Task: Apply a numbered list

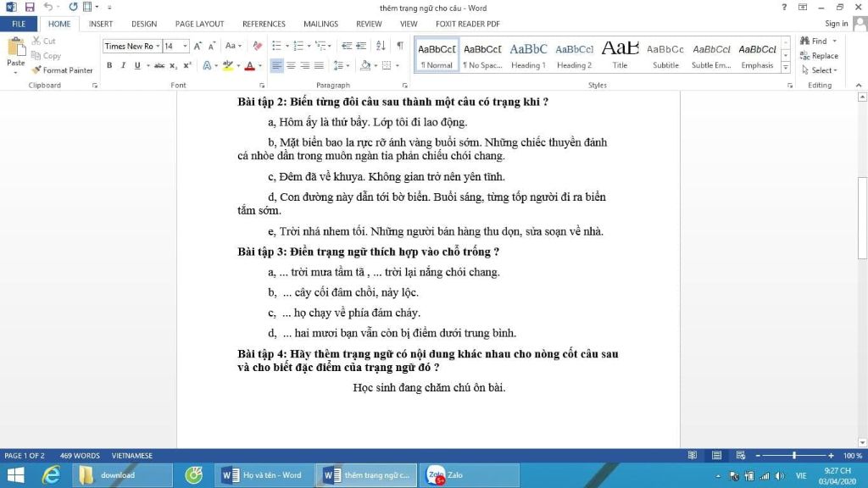Action: tap(298, 46)
